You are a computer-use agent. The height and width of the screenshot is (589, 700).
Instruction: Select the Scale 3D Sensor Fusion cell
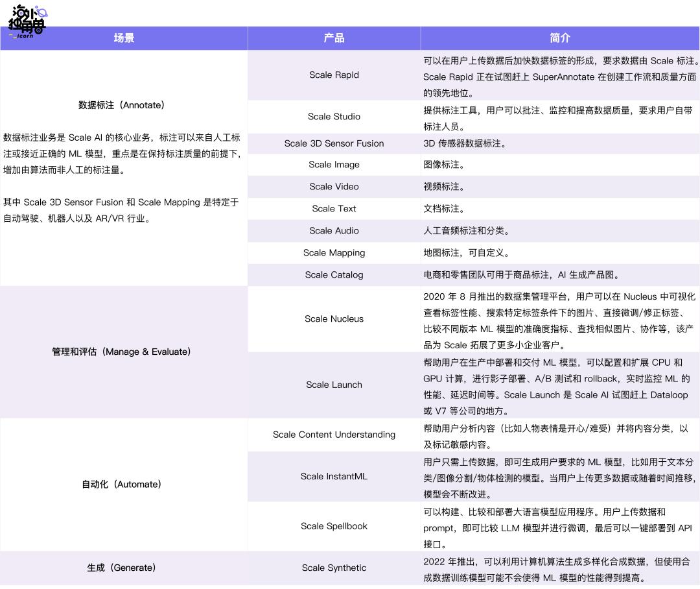334,143
